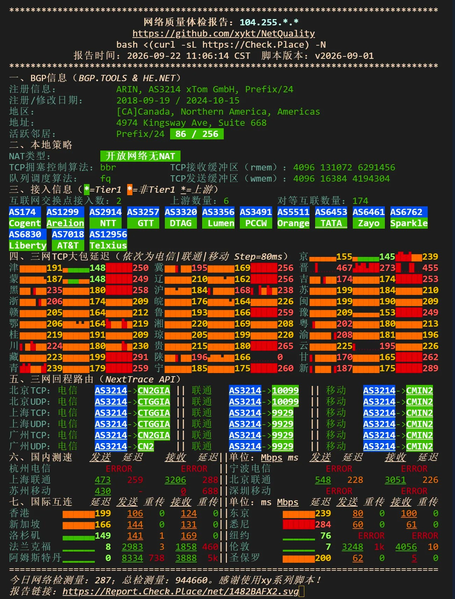Click the blue AS3491 badge
This screenshot has width=455, height=599.
pyautogui.click(x=256, y=212)
